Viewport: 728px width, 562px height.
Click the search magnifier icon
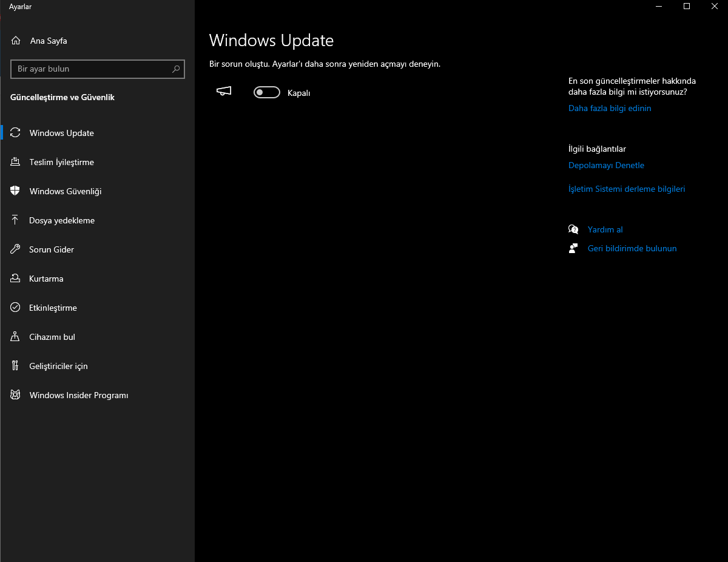click(x=176, y=69)
